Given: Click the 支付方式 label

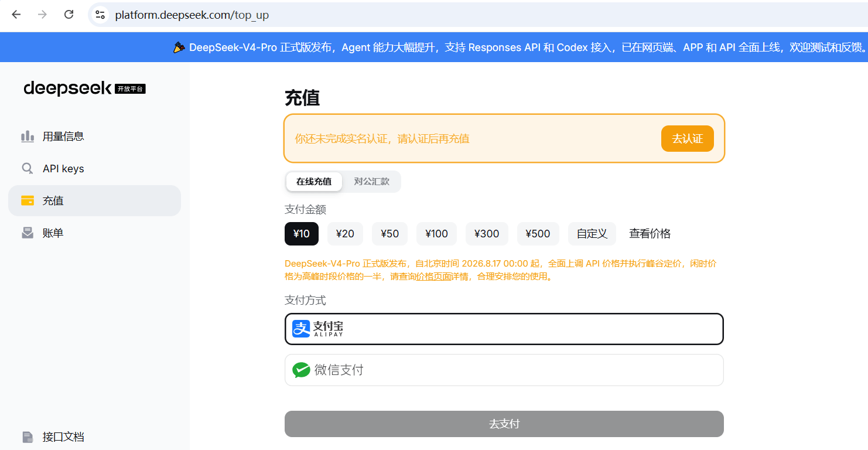Looking at the screenshot, I should coord(305,301).
